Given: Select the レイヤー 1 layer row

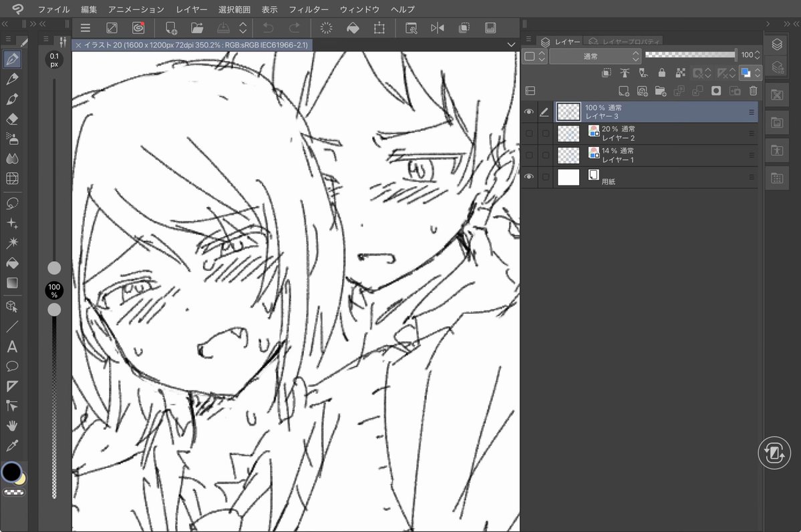Looking at the screenshot, I should coord(655,156).
